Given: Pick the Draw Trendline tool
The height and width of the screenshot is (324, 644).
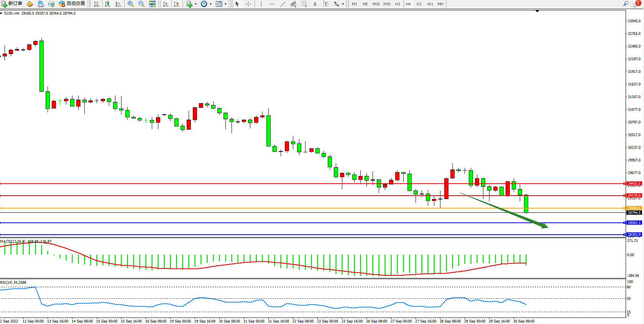Looking at the screenshot, I should (x=283, y=4).
